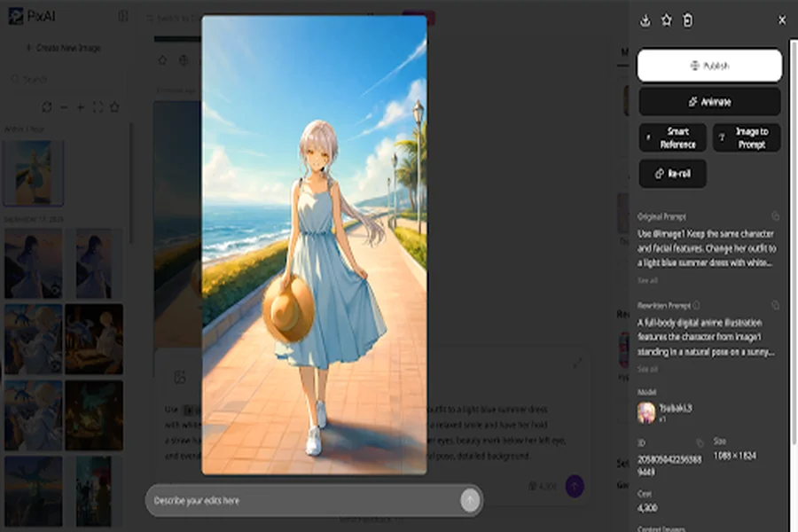Viewport: 798px width, 532px height.
Task: Click the enlarged anime girl image
Action: [x=314, y=245]
